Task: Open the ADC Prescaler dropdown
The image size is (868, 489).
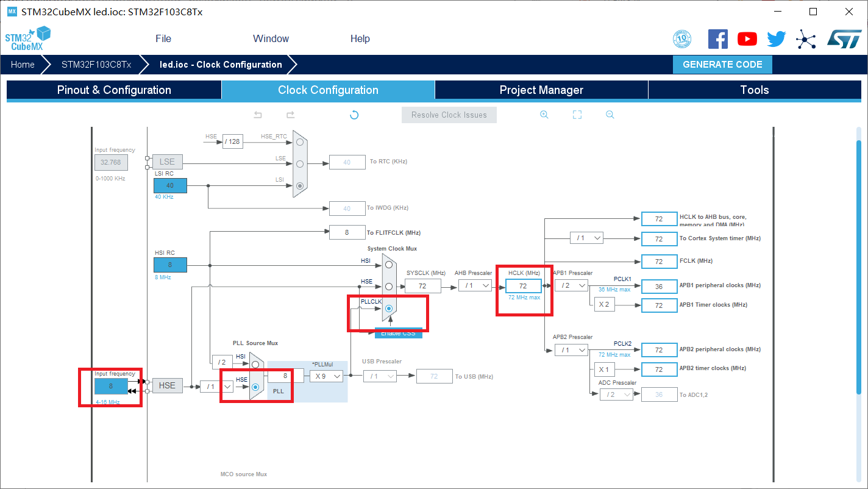Action: tap(616, 394)
